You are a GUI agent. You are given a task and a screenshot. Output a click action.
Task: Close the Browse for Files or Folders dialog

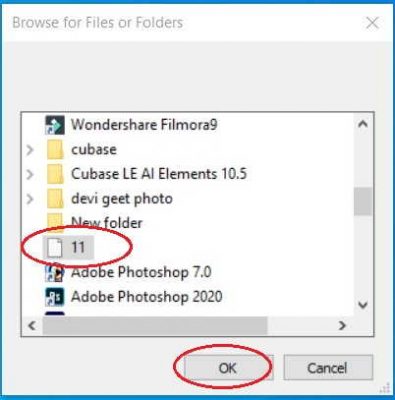pos(372,23)
